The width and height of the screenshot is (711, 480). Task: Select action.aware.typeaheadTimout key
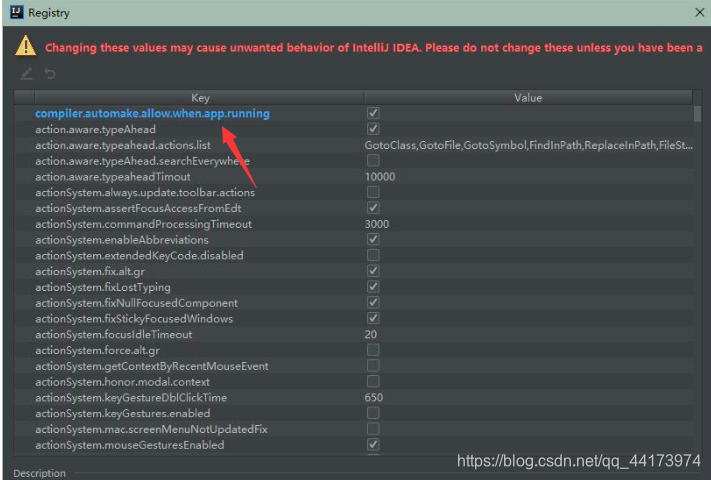(x=113, y=176)
